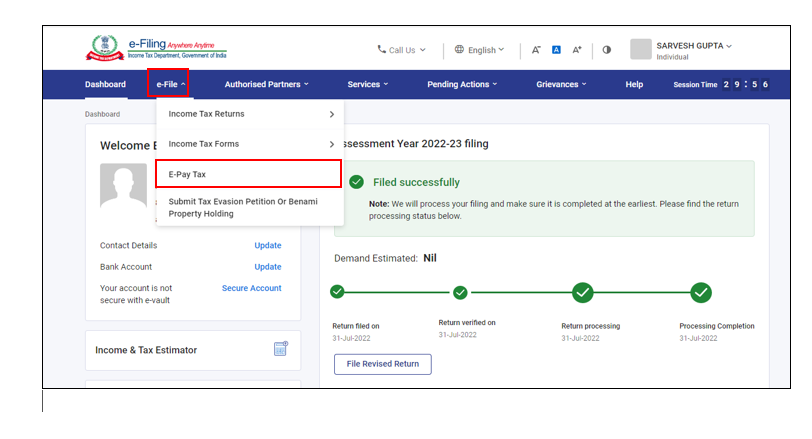Click the Secure Account link

coord(251,288)
